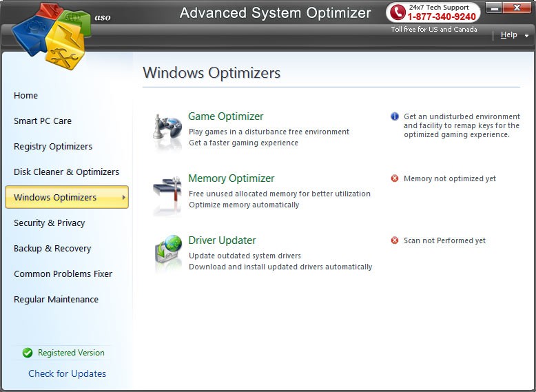Click 'Download and install updated drivers automatically' text
This screenshot has height=392, width=536.
tap(280, 267)
